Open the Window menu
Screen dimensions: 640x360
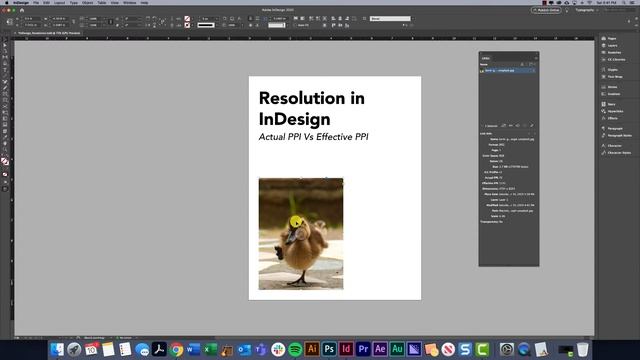(x=130, y=2)
